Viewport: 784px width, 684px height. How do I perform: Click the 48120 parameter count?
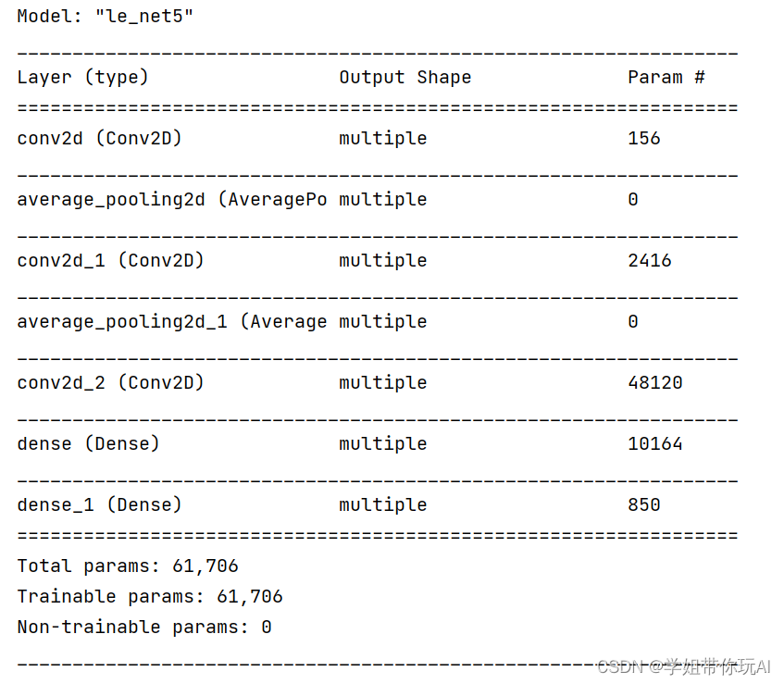point(654,383)
